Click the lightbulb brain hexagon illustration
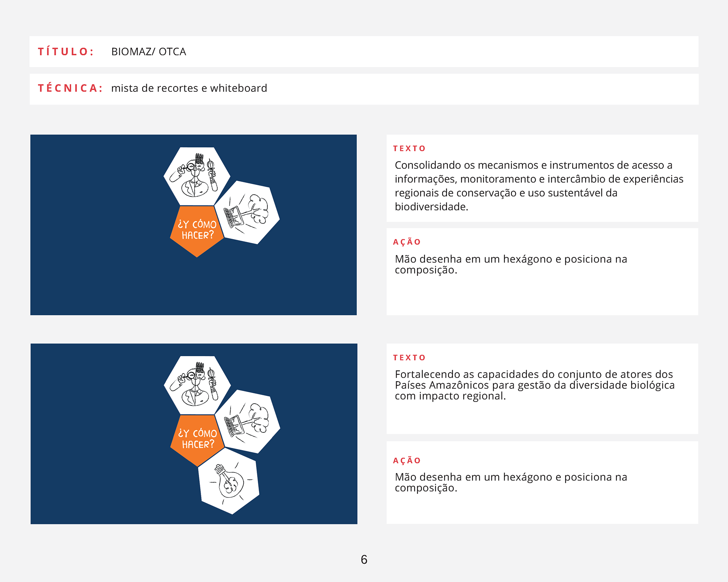728x582 pixels. tap(229, 482)
